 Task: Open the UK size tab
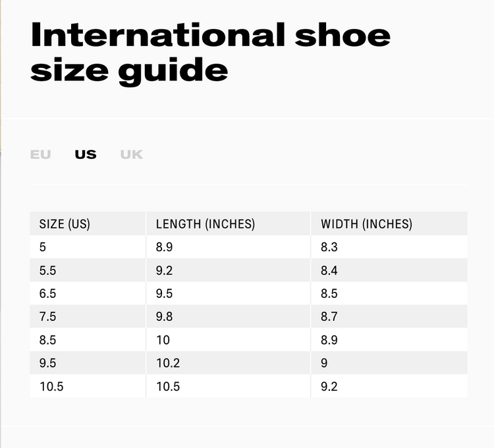[131, 155]
